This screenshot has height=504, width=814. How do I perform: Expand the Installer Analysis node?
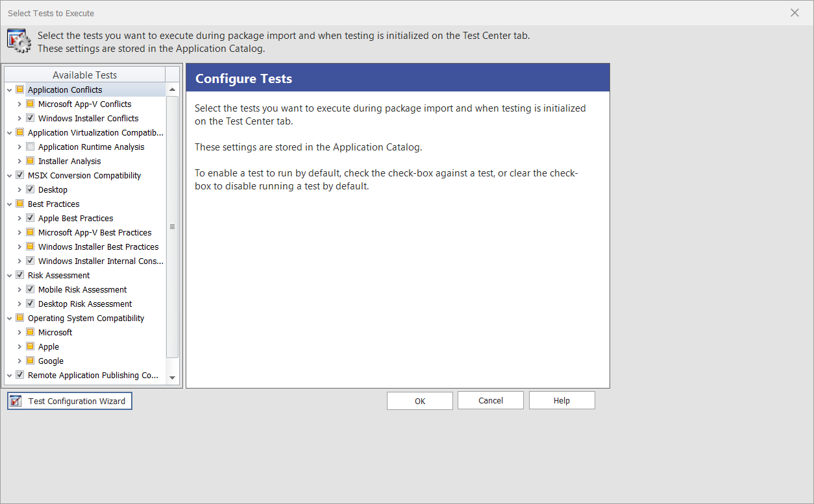coord(19,161)
